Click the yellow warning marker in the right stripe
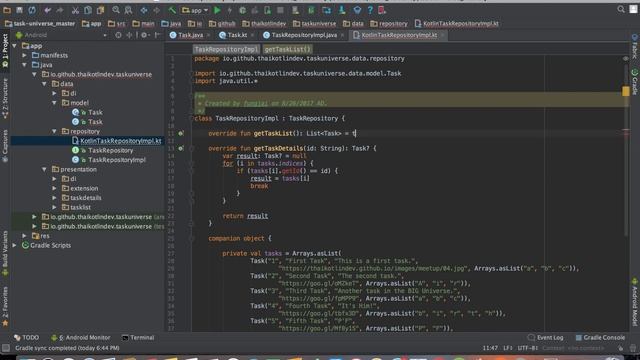The image size is (640, 360). point(626,91)
